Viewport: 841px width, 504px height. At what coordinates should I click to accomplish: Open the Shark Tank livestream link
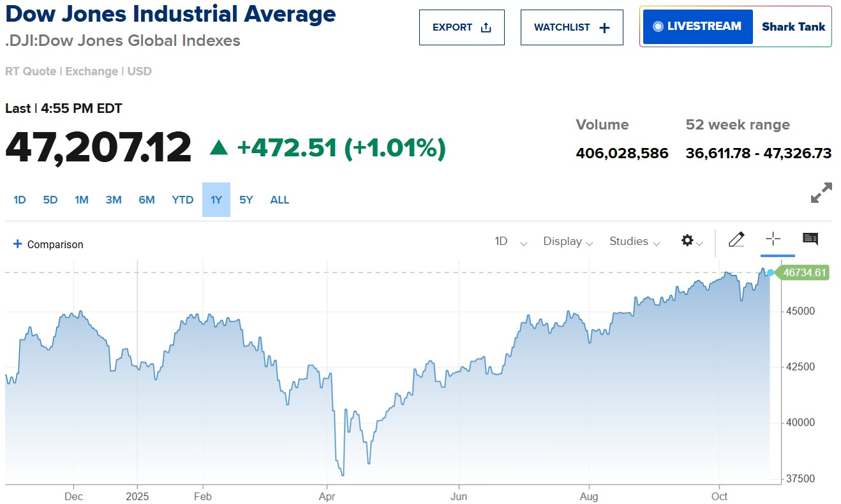(793, 27)
